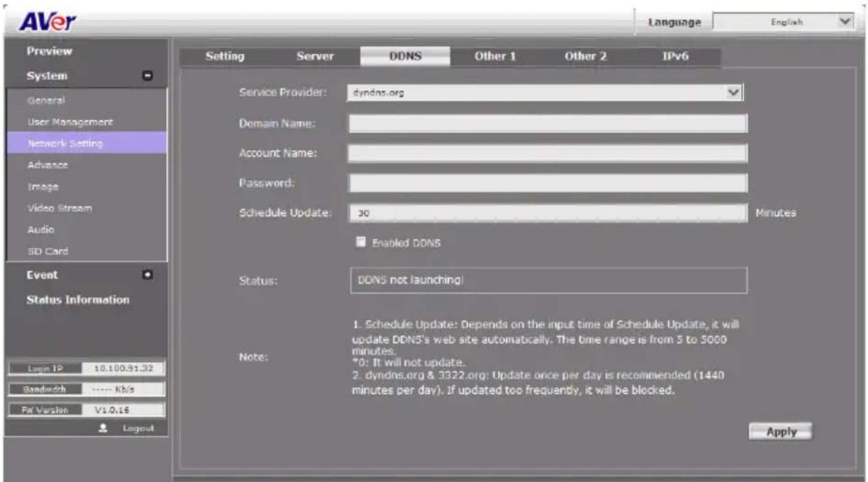Open the Other 2 tab
Viewport: 868px width, 482px height.
coord(585,56)
